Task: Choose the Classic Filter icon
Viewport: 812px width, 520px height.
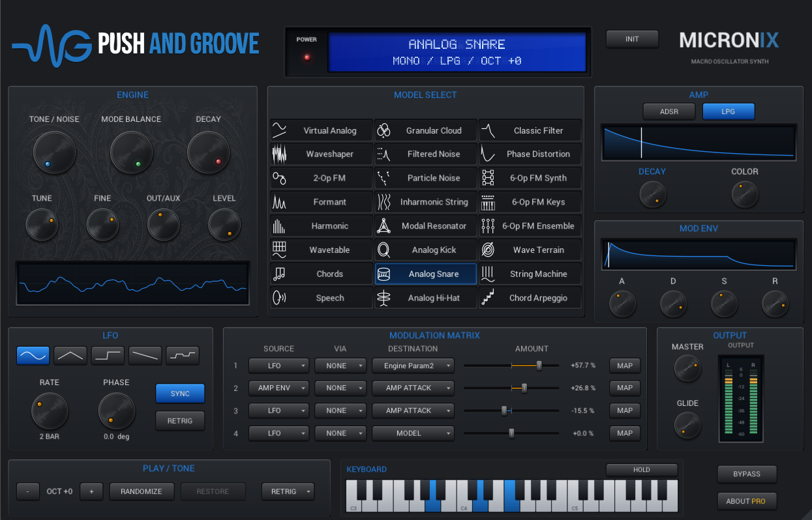Action: point(488,130)
